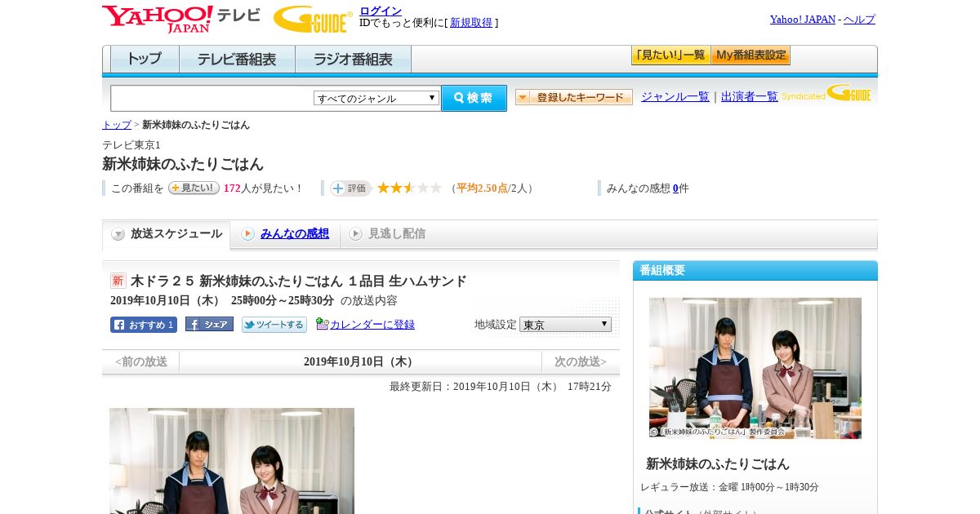This screenshot has width=980, height=514.
Task: Click the main program photo below the date
Action: (x=232, y=461)
